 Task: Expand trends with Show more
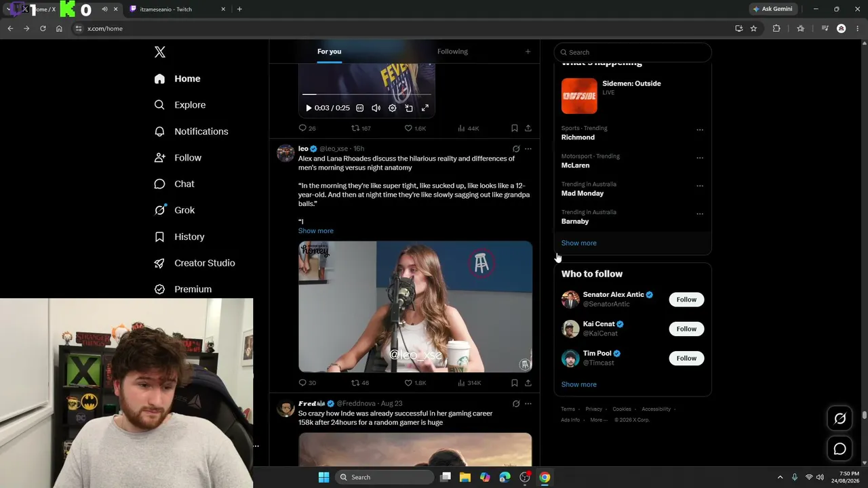579,243
